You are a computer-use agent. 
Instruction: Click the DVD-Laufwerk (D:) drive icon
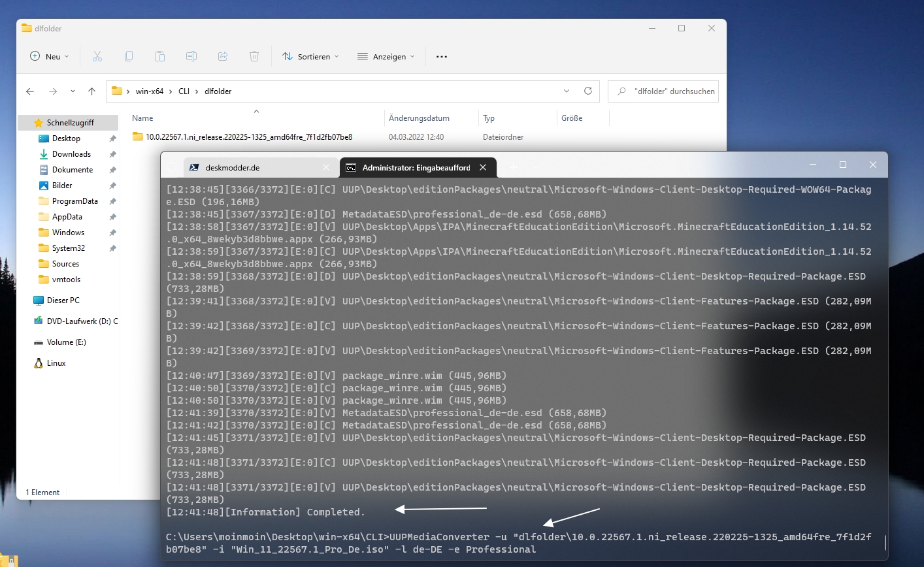tap(39, 321)
